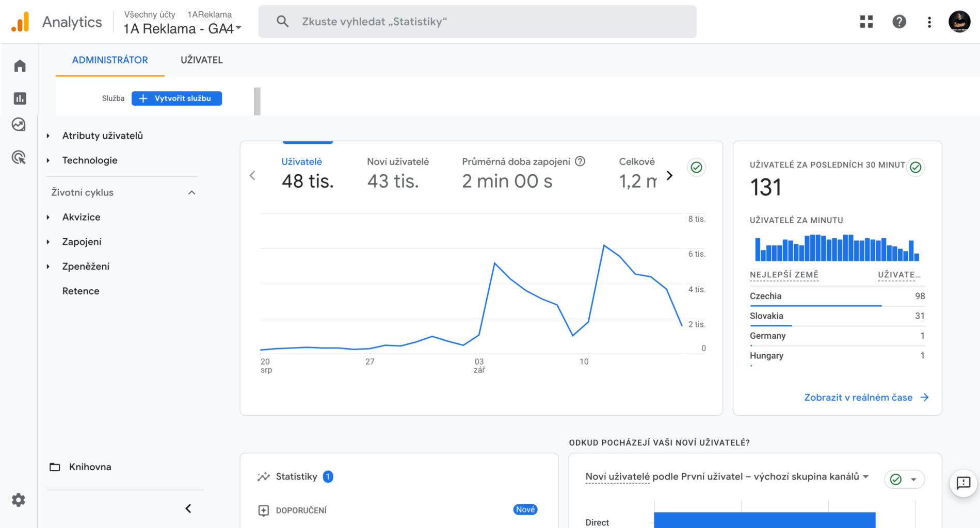This screenshot has width=980, height=528.
Task: Click the help question mark icon
Action: pyautogui.click(x=899, y=22)
